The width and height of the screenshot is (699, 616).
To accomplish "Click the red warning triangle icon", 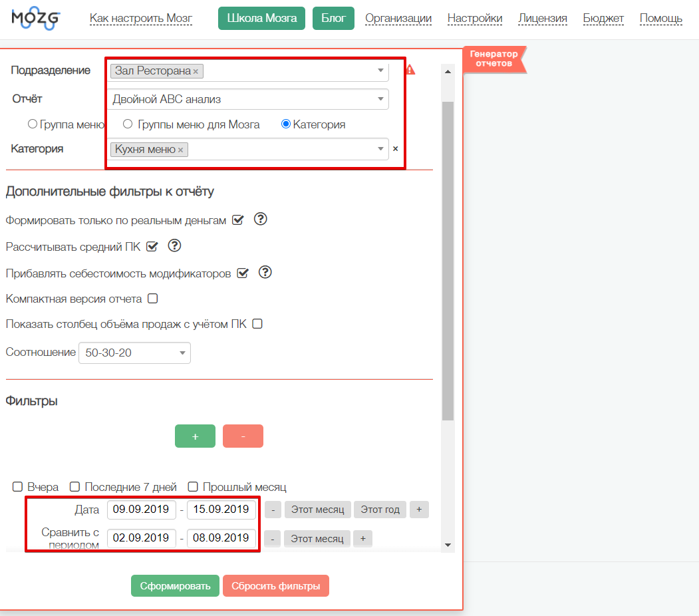I will (410, 70).
